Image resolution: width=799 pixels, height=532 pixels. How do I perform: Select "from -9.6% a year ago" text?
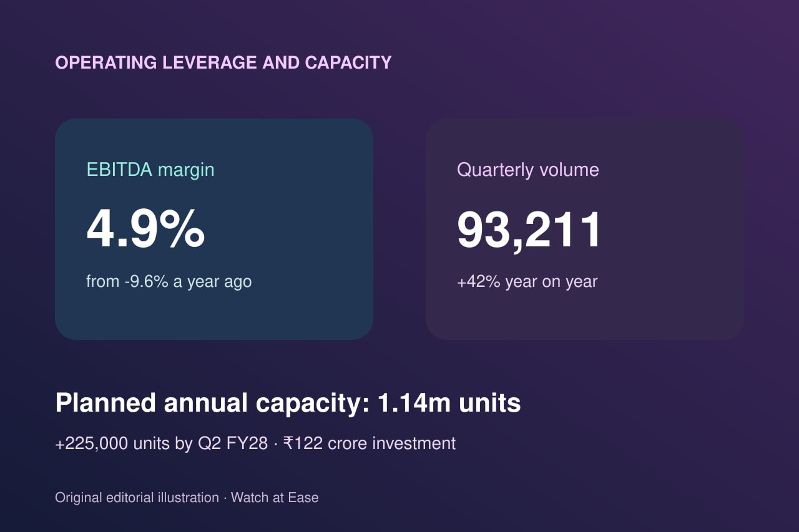[x=169, y=281]
